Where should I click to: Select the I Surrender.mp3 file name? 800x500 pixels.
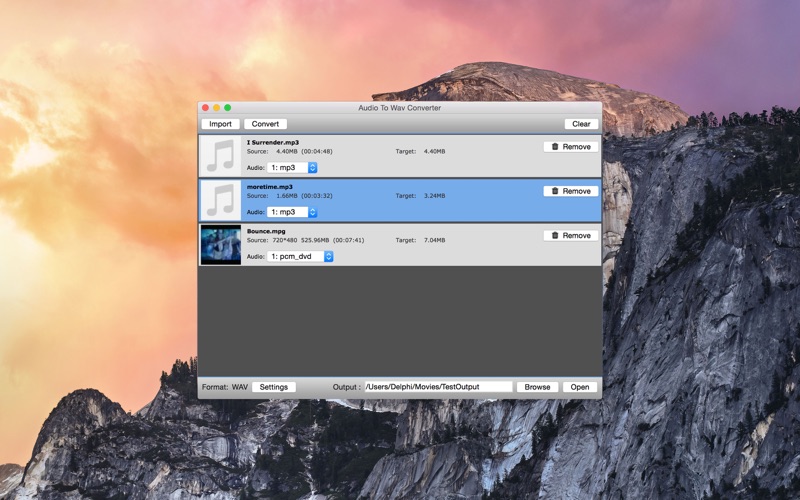tap(273, 142)
